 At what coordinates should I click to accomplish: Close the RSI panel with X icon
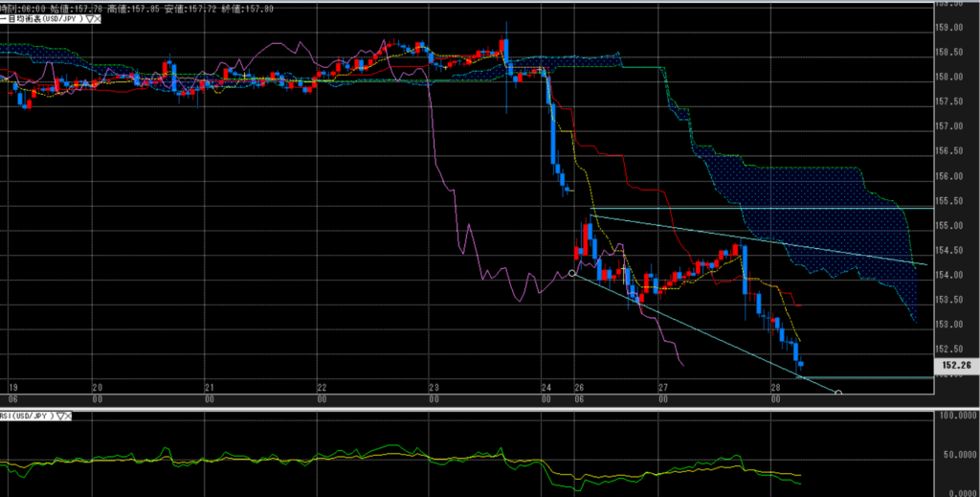(x=69, y=417)
